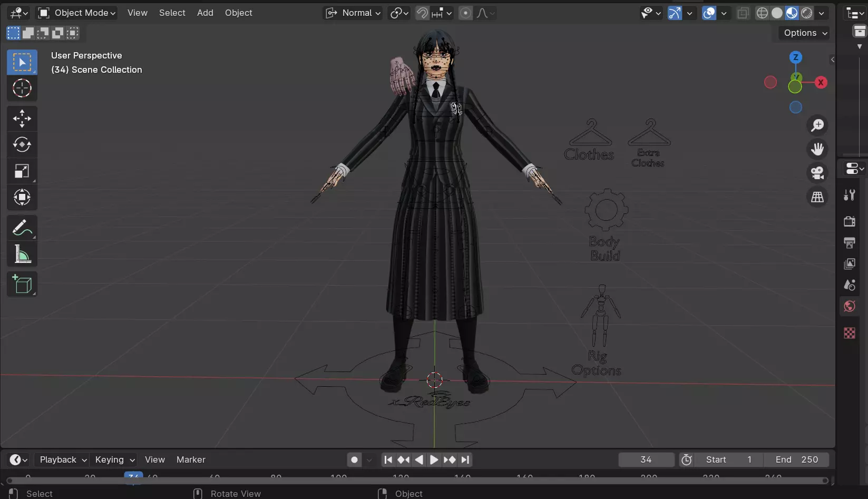Open Tool properties tab with wrench icon
Viewport: 868px width, 499px height.
tap(850, 195)
